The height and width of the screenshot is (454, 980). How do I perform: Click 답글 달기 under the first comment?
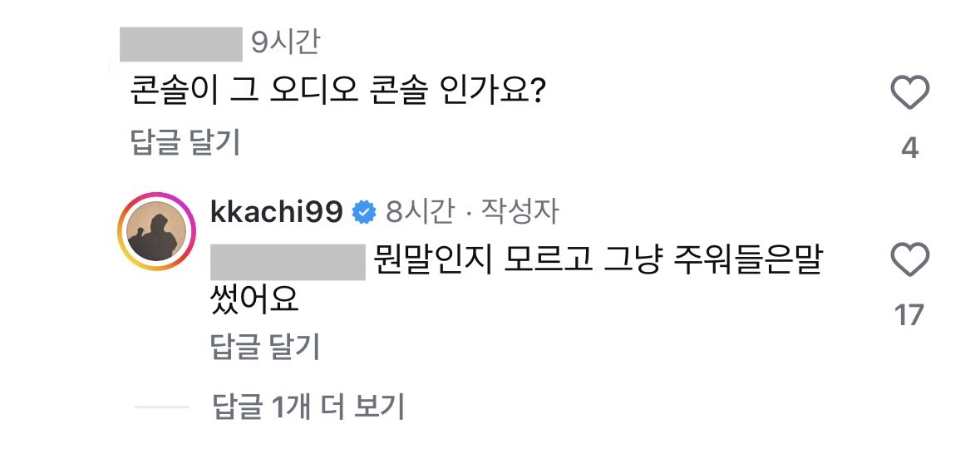(185, 143)
